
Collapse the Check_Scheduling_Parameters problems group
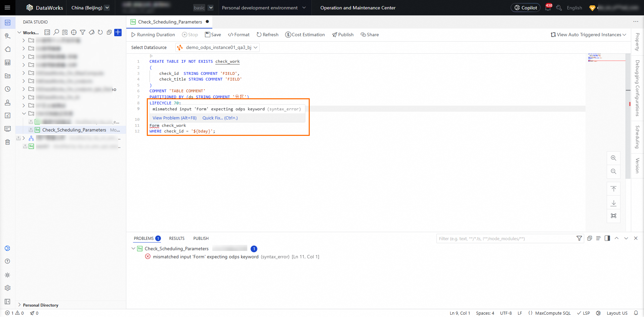point(133,249)
